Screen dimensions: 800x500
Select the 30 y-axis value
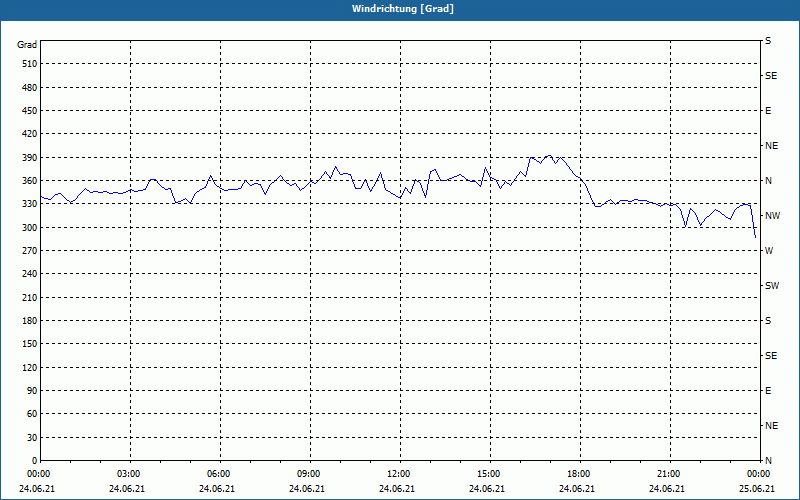tap(32, 437)
